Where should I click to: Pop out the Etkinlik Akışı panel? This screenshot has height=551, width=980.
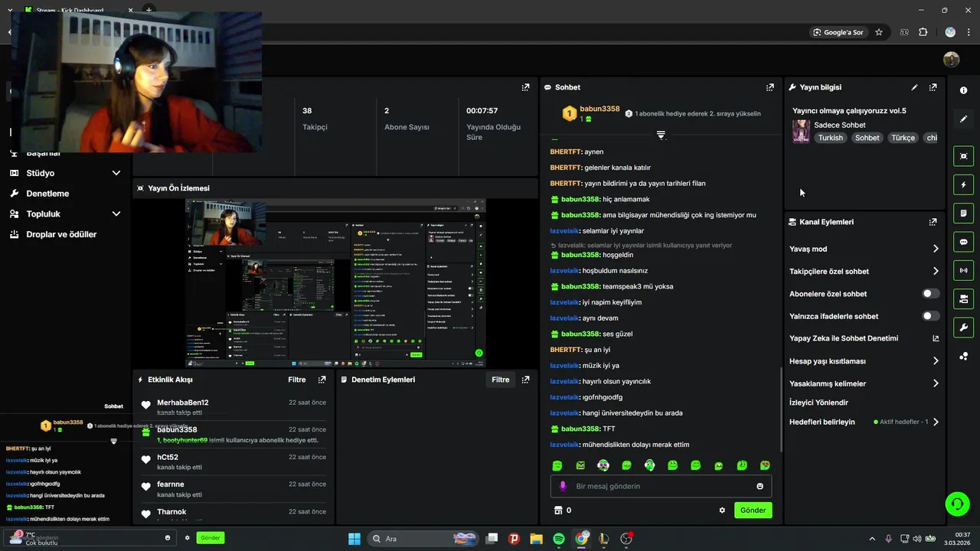tap(322, 380)
